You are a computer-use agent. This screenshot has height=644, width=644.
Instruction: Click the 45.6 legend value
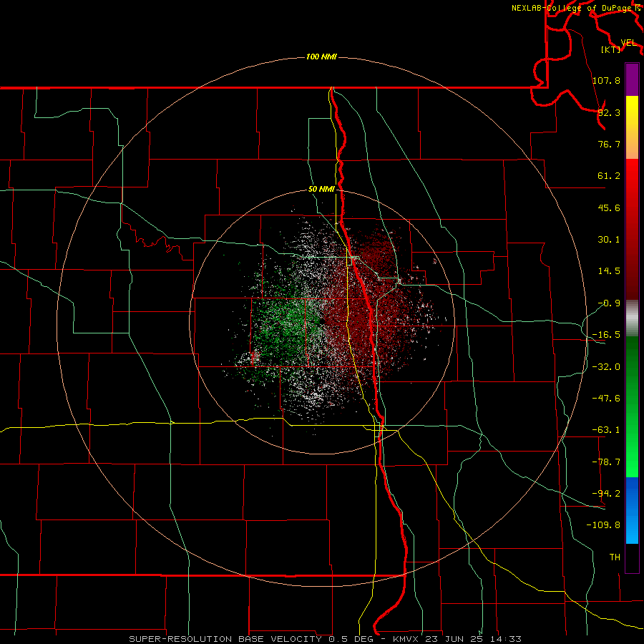[609, 208]
